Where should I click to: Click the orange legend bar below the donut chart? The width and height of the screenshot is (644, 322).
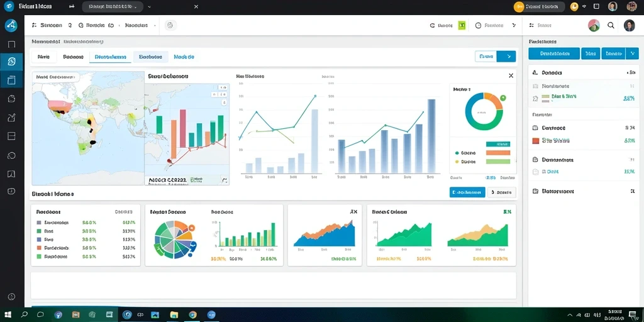tap(498, 153)
